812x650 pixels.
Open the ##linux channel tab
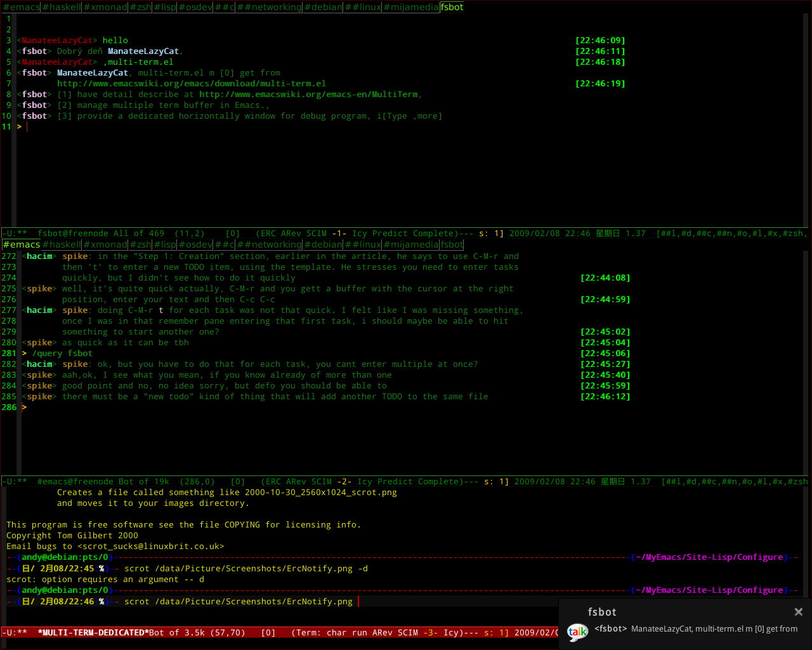coord(362,7)
